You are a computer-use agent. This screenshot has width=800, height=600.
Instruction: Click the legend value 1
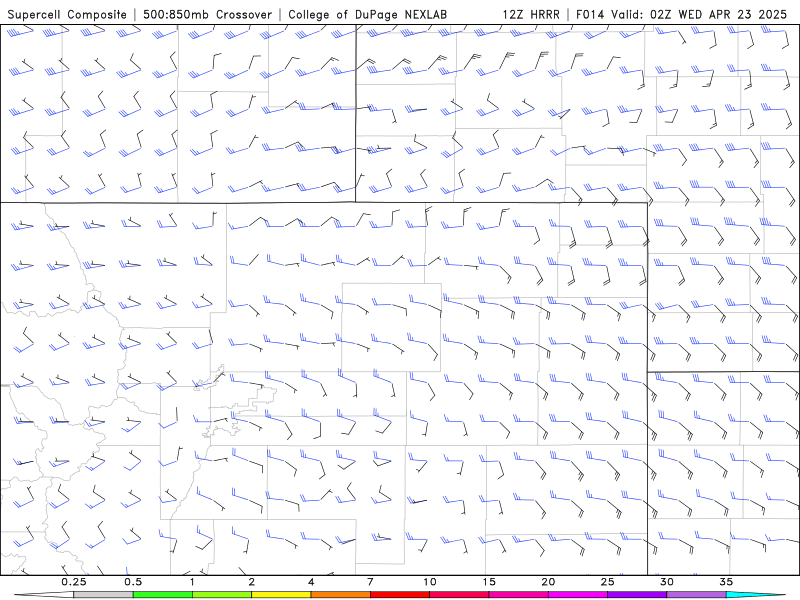(192, 582)
